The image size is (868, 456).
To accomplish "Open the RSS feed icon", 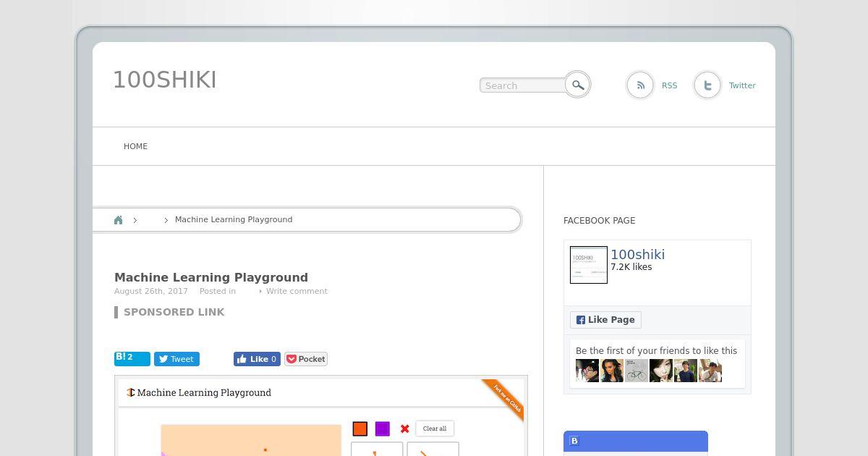I will coord(640,85).
